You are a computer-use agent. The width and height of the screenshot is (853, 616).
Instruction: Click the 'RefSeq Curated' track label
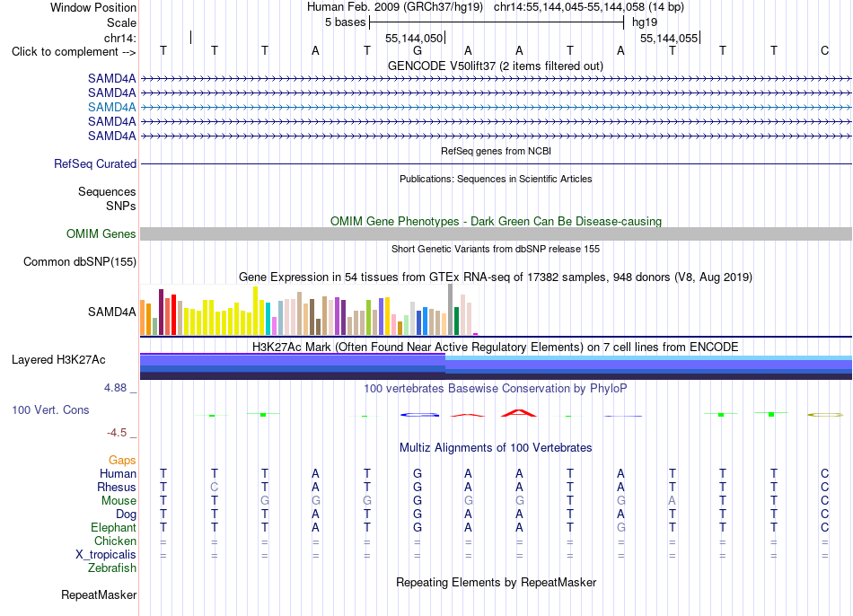pos(94,163)
